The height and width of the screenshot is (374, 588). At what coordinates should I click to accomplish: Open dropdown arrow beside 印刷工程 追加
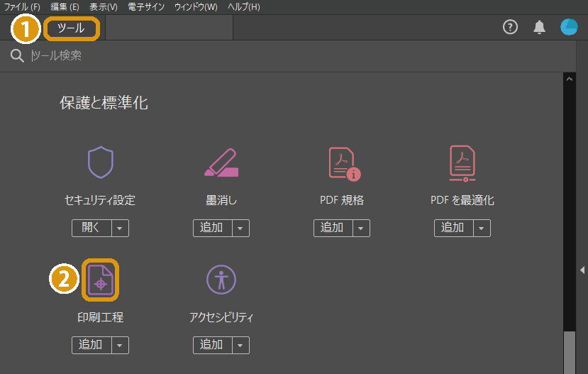pos(120,345)
